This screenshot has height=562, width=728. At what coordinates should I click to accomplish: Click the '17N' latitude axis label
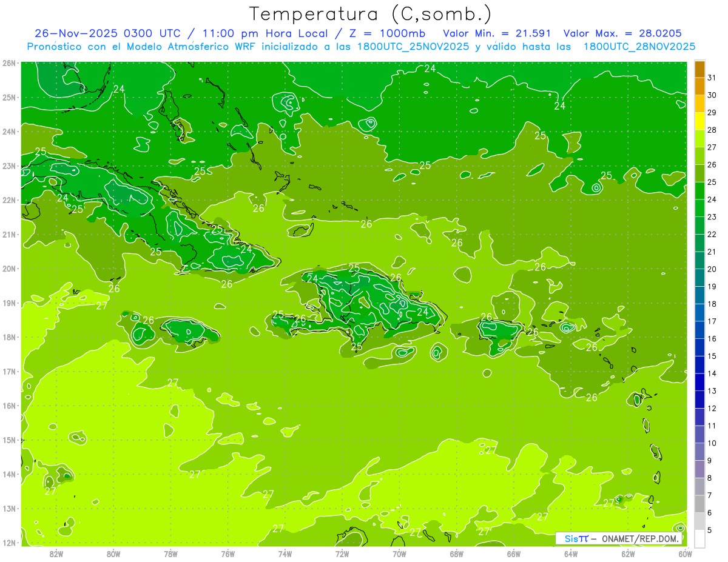(9, 372)
